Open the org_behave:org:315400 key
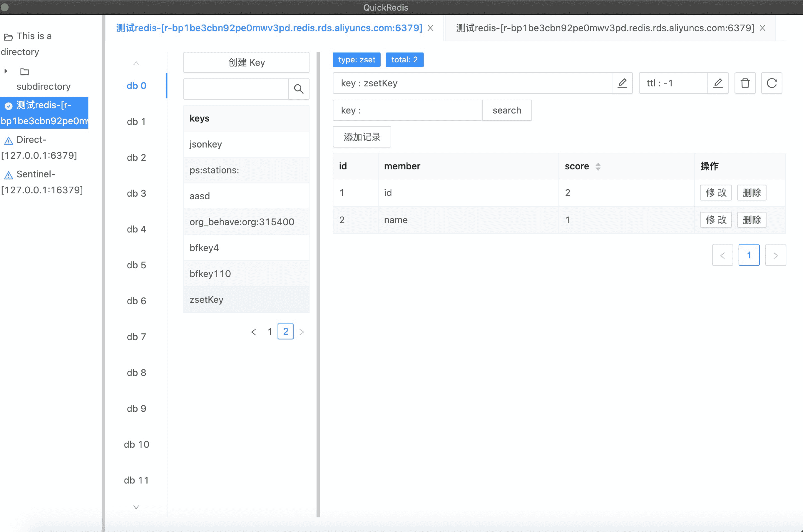 (x=246, y=222)
